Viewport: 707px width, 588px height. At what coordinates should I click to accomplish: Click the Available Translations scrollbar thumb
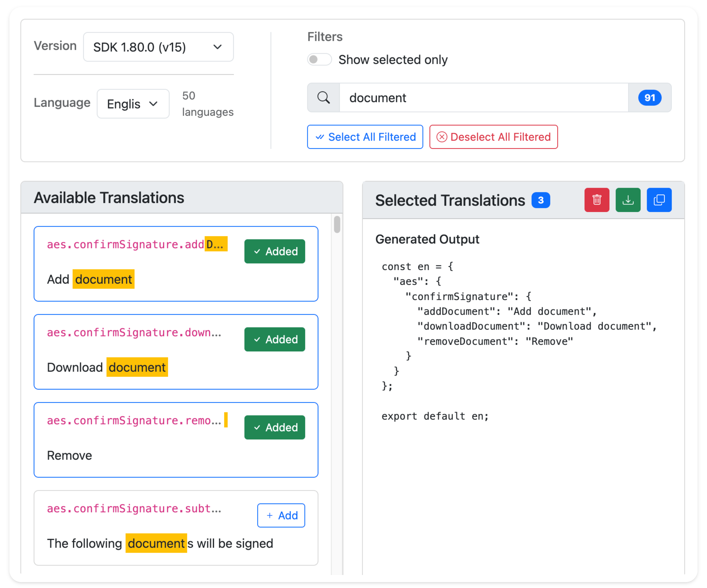pos(337,224)
